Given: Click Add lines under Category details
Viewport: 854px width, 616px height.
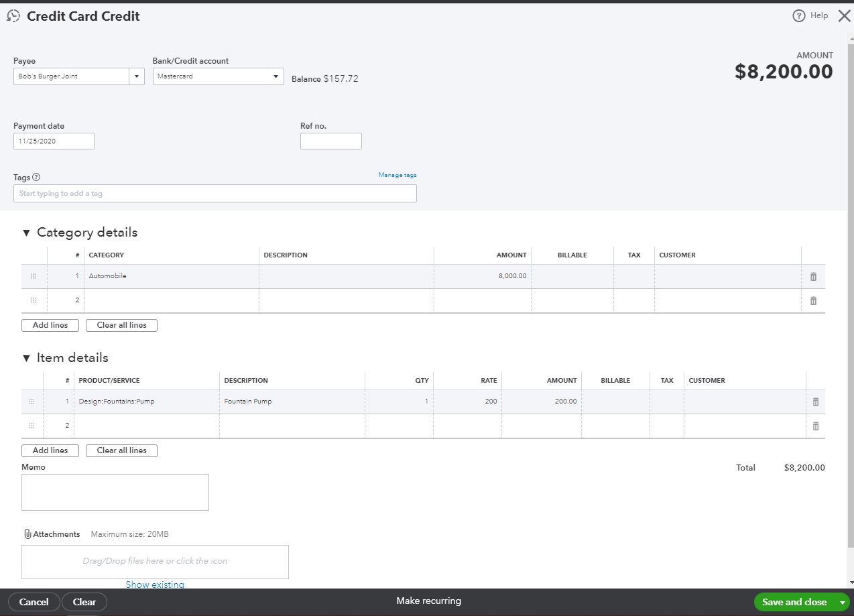Looking at the screenshot, I should [50, 325].
